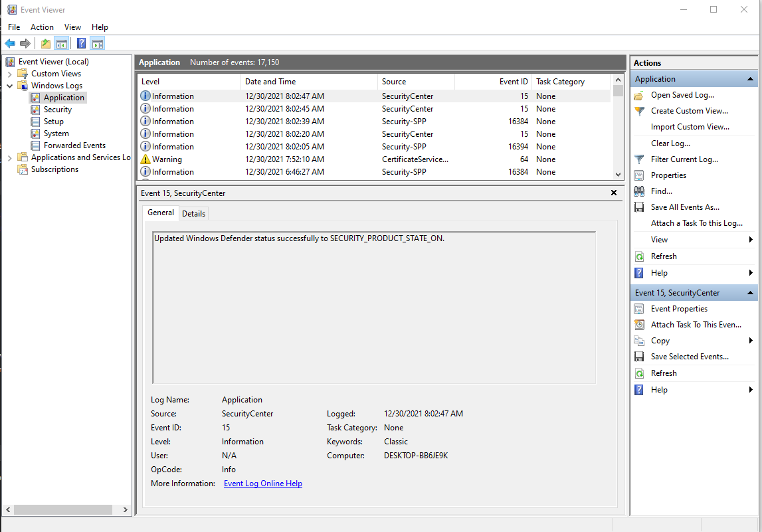
Task: Select the Create Custom View icon
Action: pyautogui.click(x=638, y=111)
